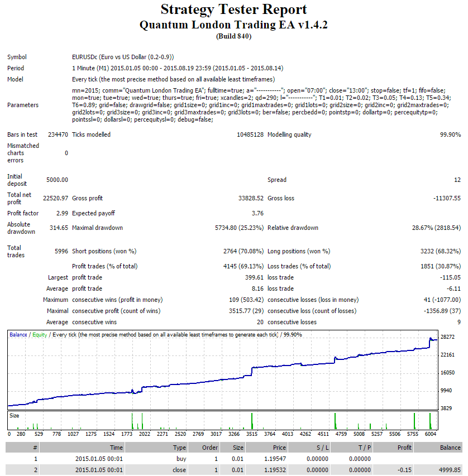
Task: Click the Parameters label
Action: 23,105
